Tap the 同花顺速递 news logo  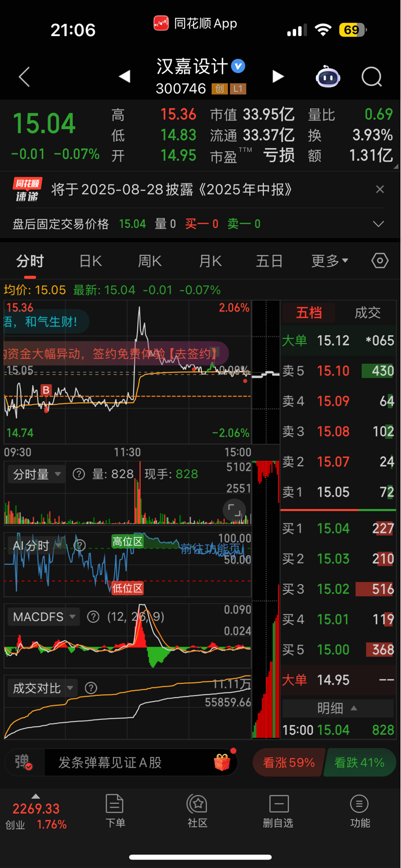[x=28, y=189]
